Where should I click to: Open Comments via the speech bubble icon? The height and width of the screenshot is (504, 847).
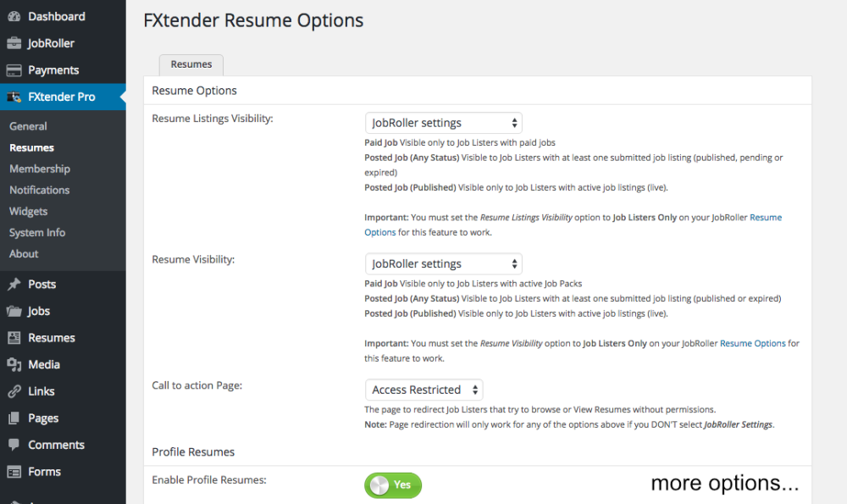[x=12, y=445]
